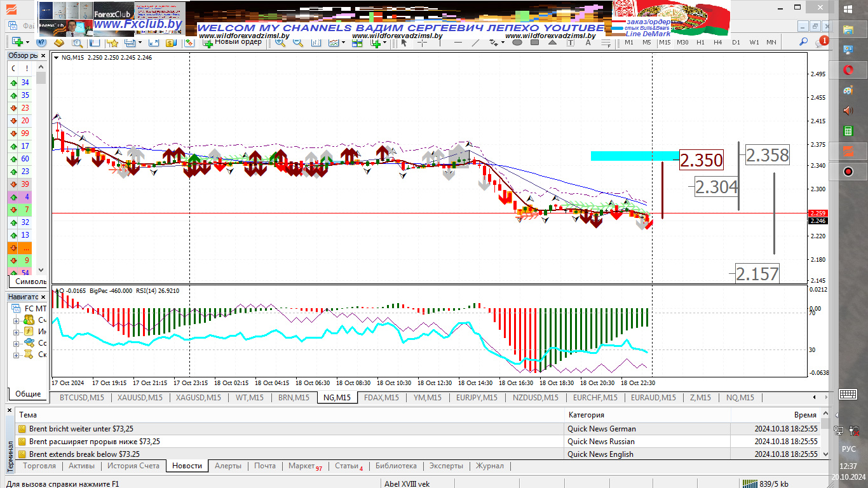The width and height of the screenshot is (868, 488).
Task: Select the Equidistant Channel tool icon
Action: click(493, 43)
